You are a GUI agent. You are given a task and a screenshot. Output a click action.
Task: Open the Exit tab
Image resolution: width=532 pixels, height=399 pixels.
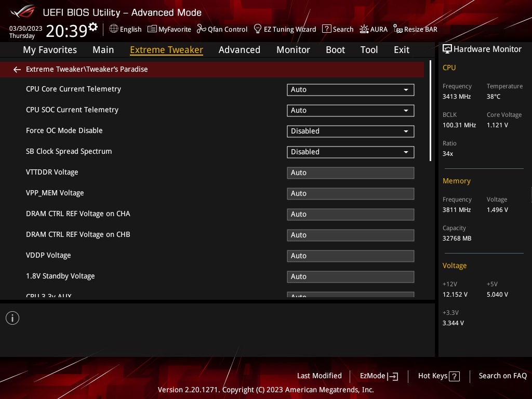coord(402,50)
